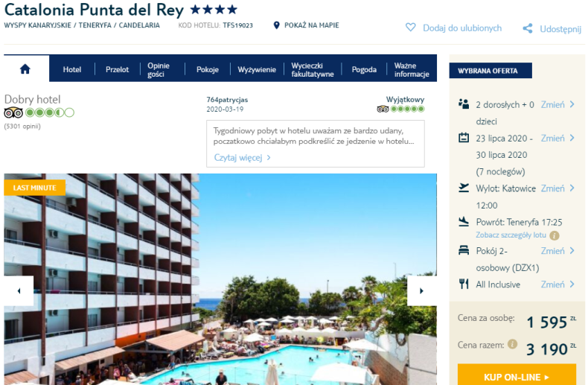The height and width of the screenshot is (385, 588).
Task: Show the next hotel photo with the right arrow
Action: pyautogui.click(x=421, y=291)
